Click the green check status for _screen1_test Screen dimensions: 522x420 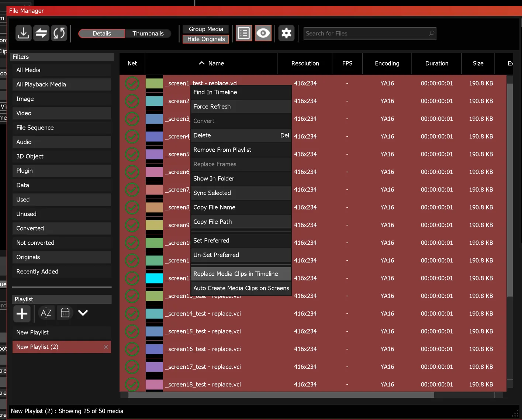click(x=132, y=83)
